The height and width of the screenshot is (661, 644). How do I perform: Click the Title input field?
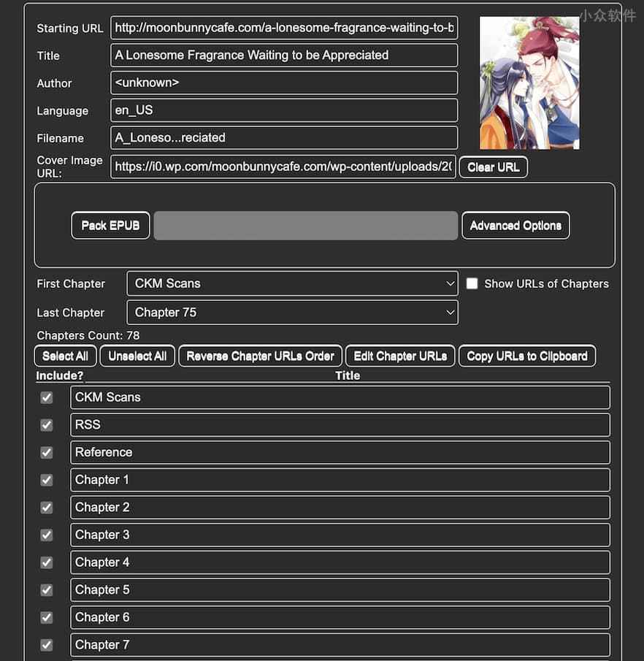coord(285,56)
